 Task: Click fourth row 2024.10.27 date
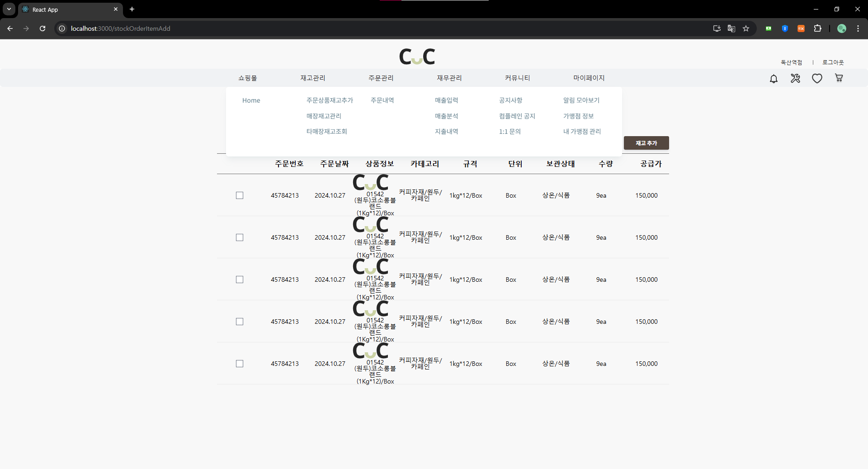pyautogui.click(x=330, y=322)
